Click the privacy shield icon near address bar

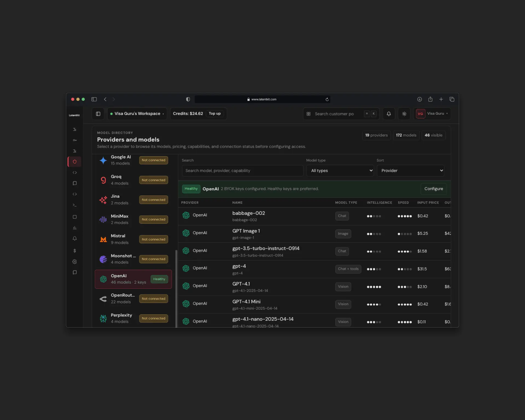pos(188,99)
